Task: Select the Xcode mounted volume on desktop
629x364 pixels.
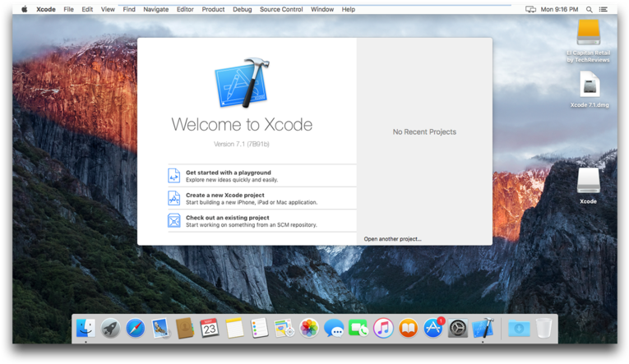Action: 588,180
